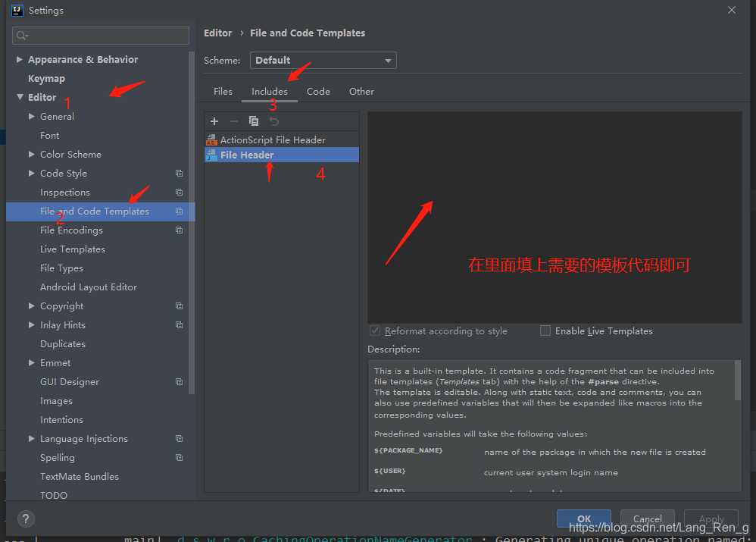Viewport: 756px width, 542px height.
Task: Select Android Layout Editor item
Action: tap(88, 287)
